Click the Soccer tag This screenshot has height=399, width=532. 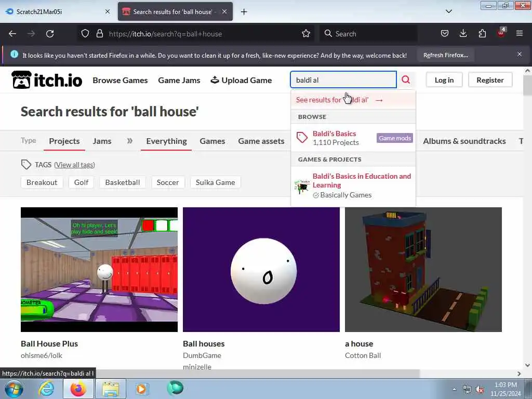[x=168, y=182]
